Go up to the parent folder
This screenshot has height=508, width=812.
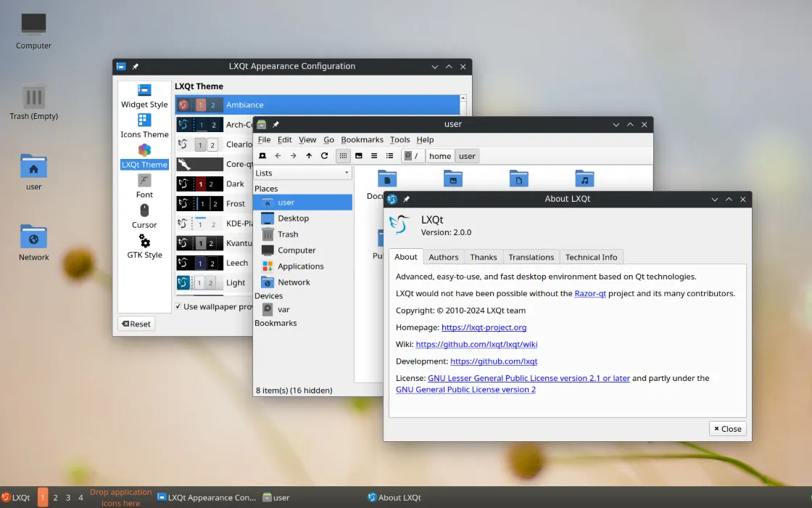[309, 156]
